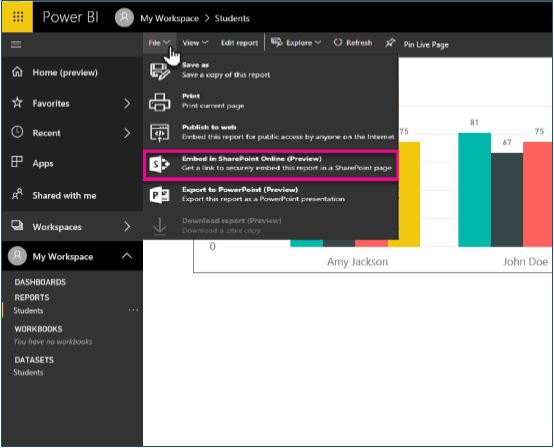Choose Download report (Preview) entry

pos(271,225)
